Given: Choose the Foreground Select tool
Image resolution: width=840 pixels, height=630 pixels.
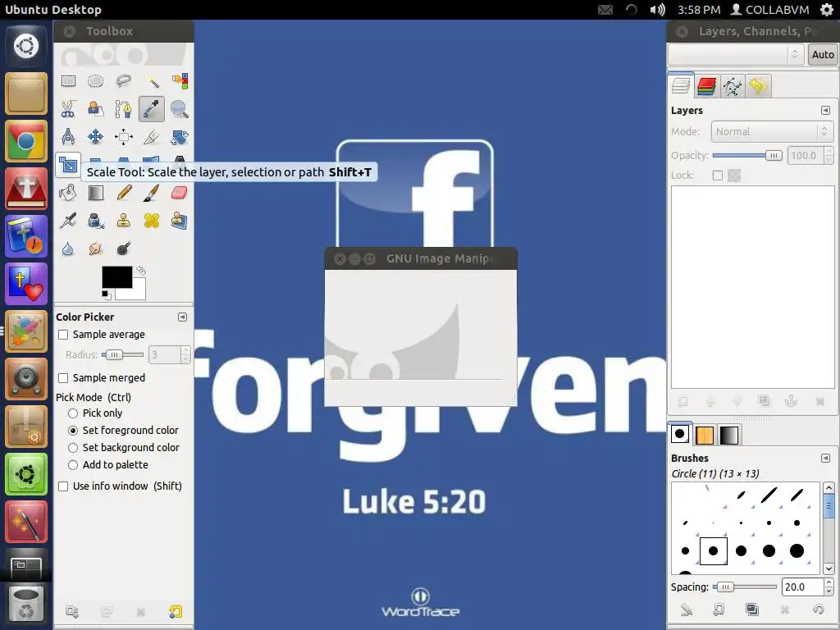Looking at the screenshot, I should pyautogui.click(x=96, y=109).
